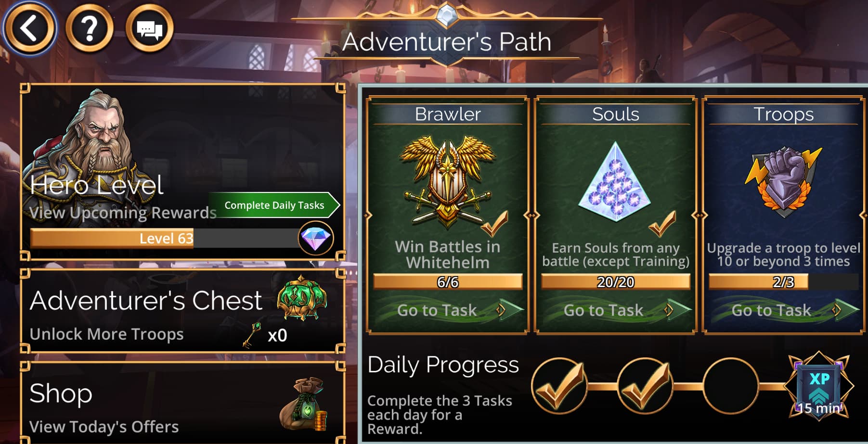
Task: Tap the empty third Daily Progress circle
Action: (731, 386)
